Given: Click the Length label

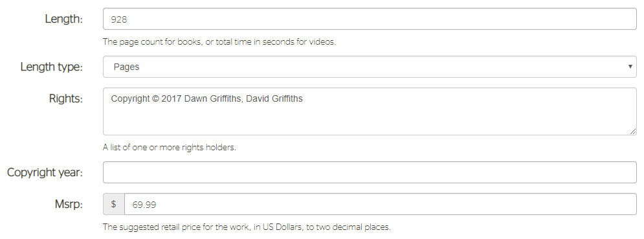Looking at the screenshot, I should [x=63, y=19].
